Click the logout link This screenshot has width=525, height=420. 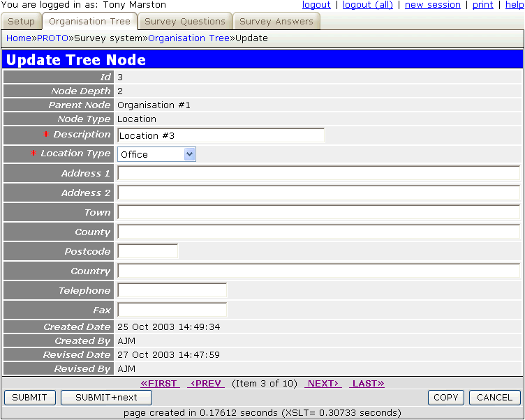[x=316, y=5]
